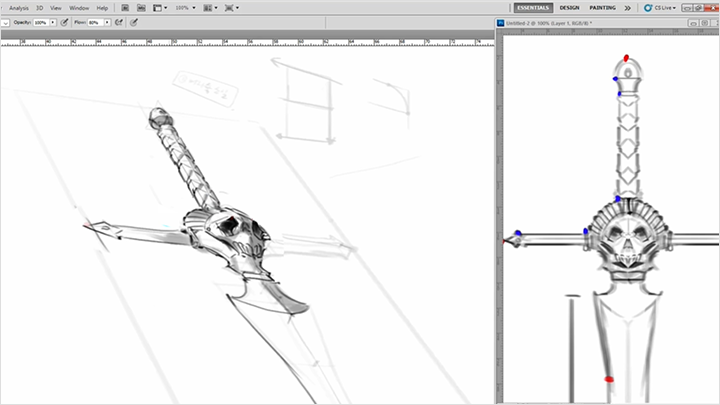Open the Opacity slider arrow
This screenshot has width=720, height=405.
pyautogui.click(x=53, y=22)
